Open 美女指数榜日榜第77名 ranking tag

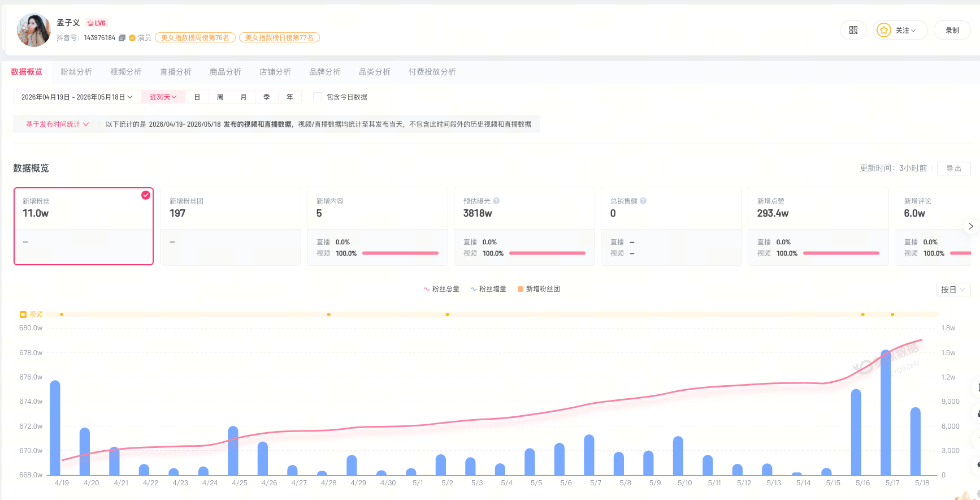pos(279,38)
